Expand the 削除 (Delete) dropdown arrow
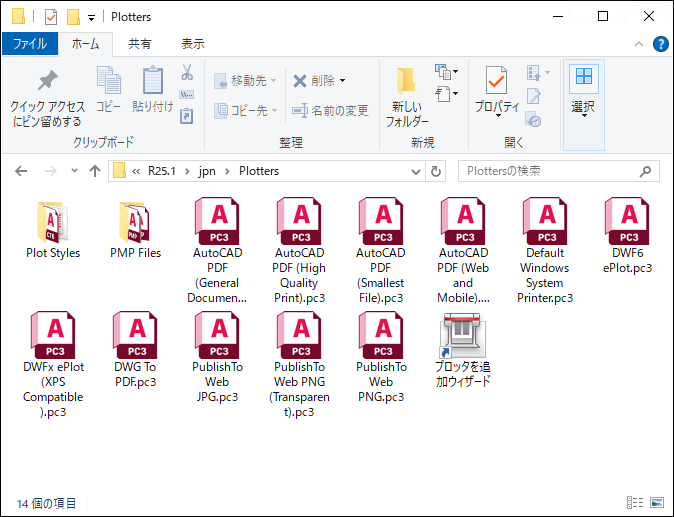 tap(343, 80)
